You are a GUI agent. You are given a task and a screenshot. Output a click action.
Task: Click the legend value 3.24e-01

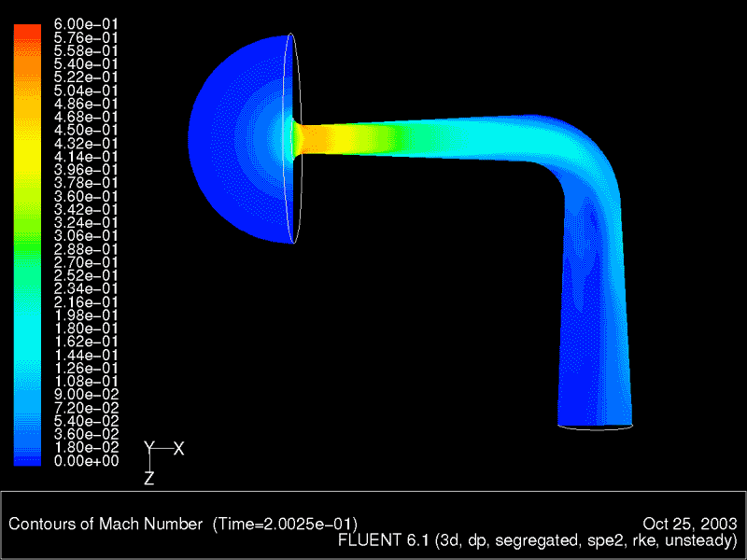point(86,222)
